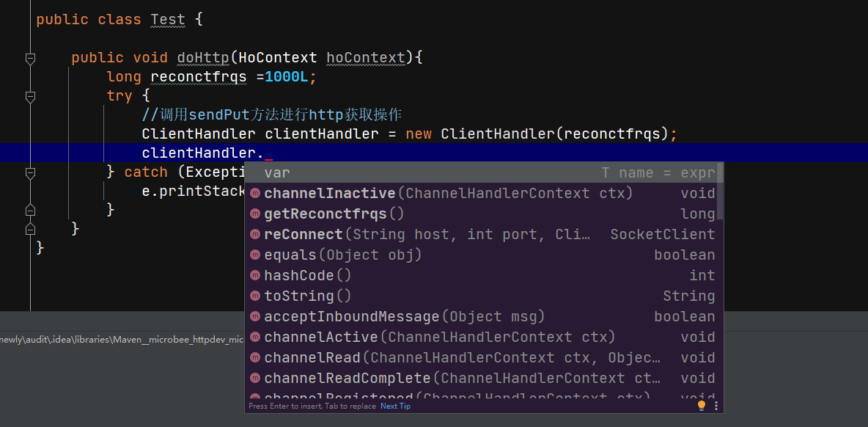
Task: Click the hoContext parameter in doHttp signature
Action: coord(365,58)
